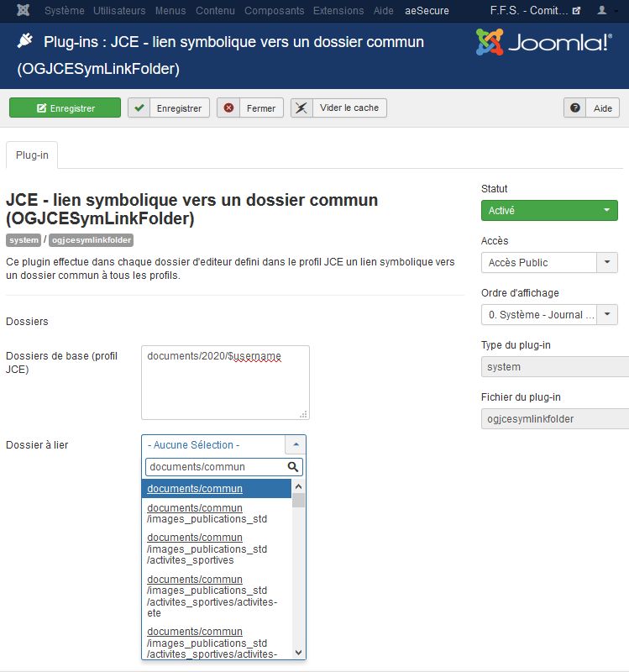629x672 pixels.
Task: Click the Accès dropdown arrow
Action: [x=607, y=262]
